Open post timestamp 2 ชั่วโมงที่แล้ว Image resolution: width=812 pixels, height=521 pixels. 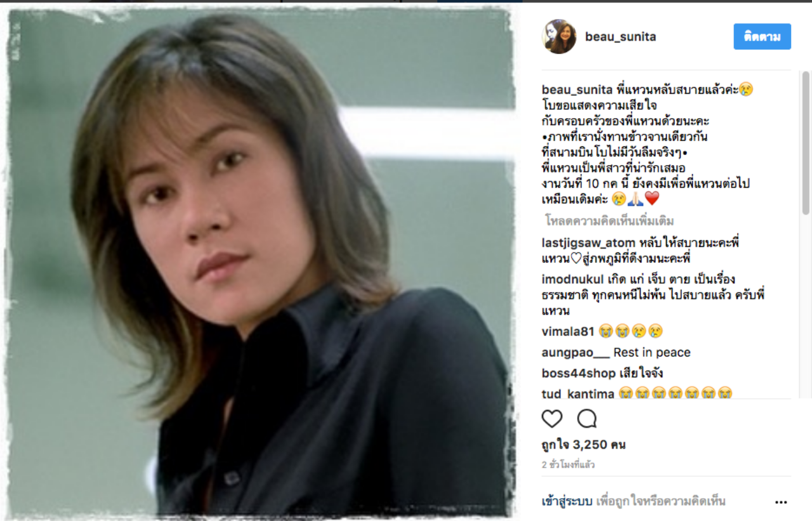[568, 465]
